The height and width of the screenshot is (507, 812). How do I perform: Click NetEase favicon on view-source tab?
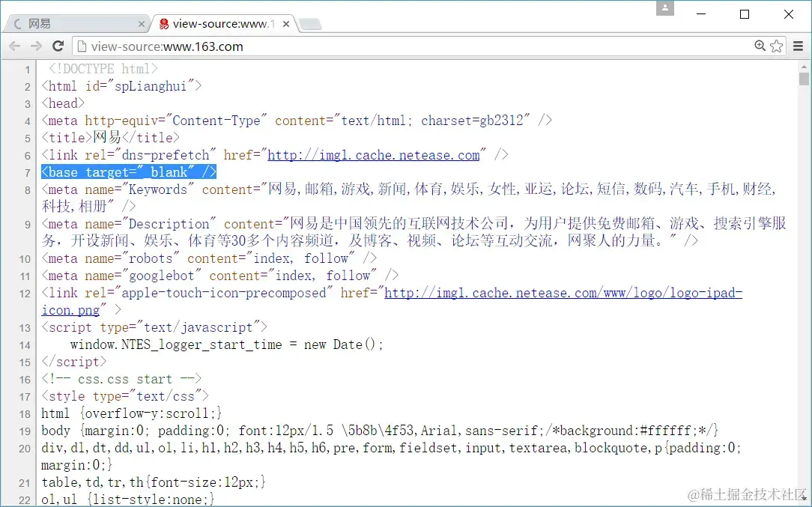(x=164, y=24)
